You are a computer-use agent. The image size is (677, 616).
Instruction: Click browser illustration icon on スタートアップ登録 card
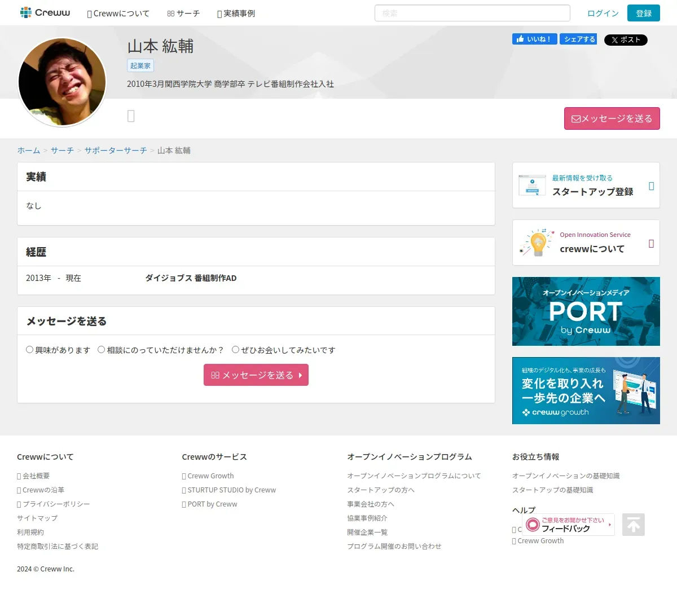[532, 185]
